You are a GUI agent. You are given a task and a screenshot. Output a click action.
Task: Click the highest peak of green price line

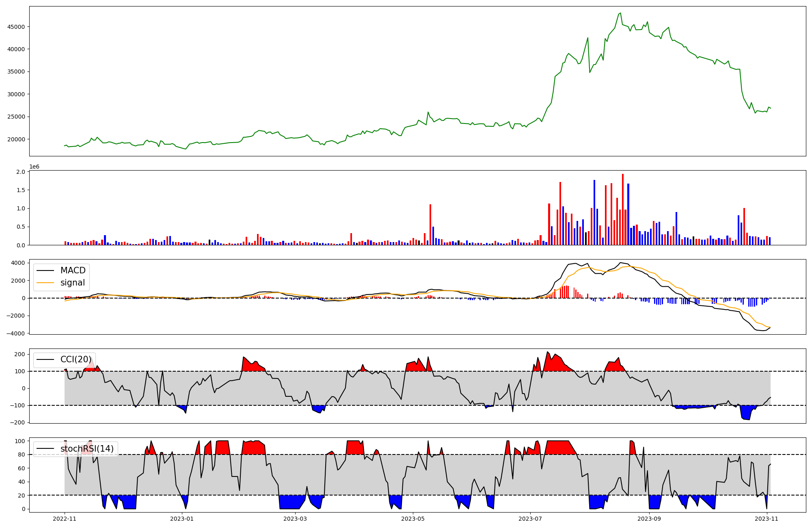[x=620, y=13]
